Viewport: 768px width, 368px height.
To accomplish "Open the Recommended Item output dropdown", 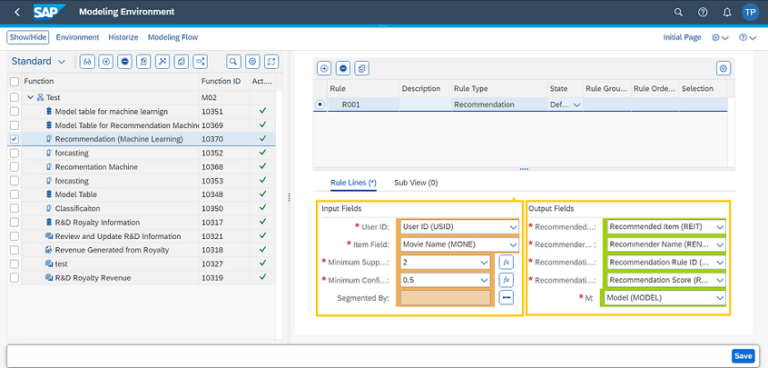I will 720,227.
